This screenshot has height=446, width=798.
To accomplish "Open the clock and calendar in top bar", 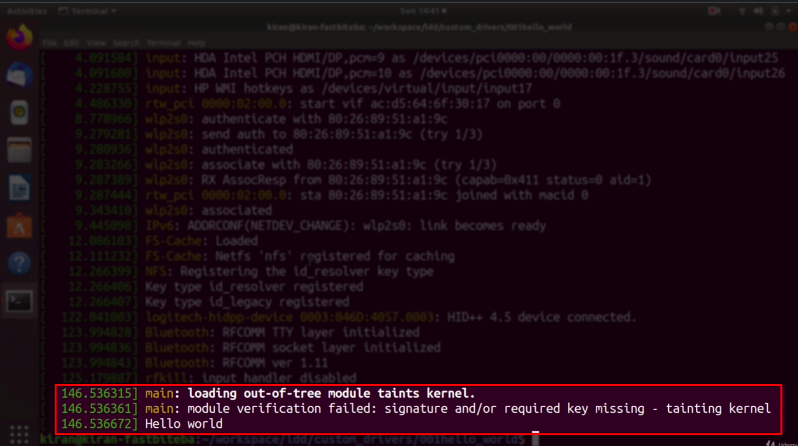I will tap(423, 11).
